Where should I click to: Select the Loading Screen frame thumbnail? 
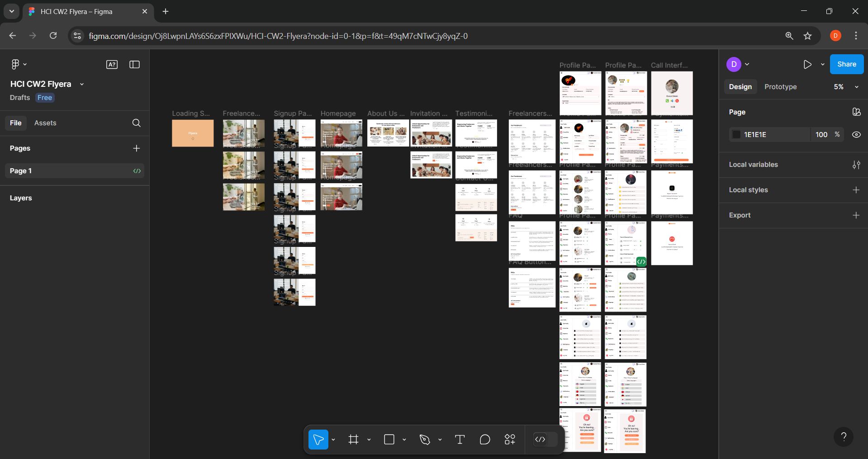(193, 133)
